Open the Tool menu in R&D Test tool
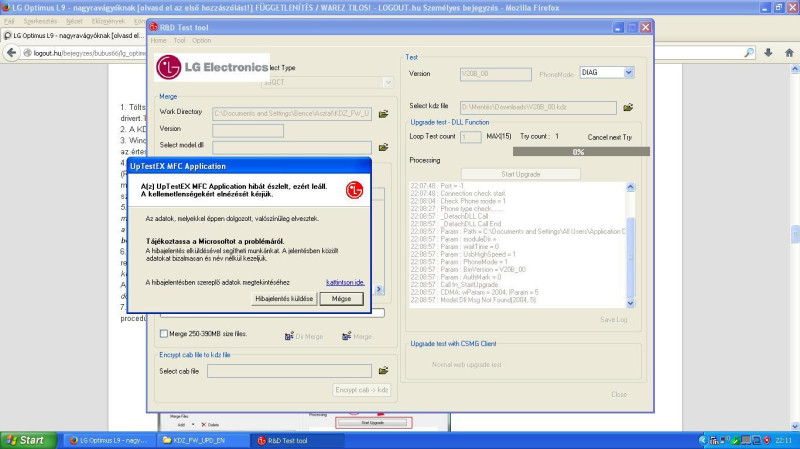 179,40
